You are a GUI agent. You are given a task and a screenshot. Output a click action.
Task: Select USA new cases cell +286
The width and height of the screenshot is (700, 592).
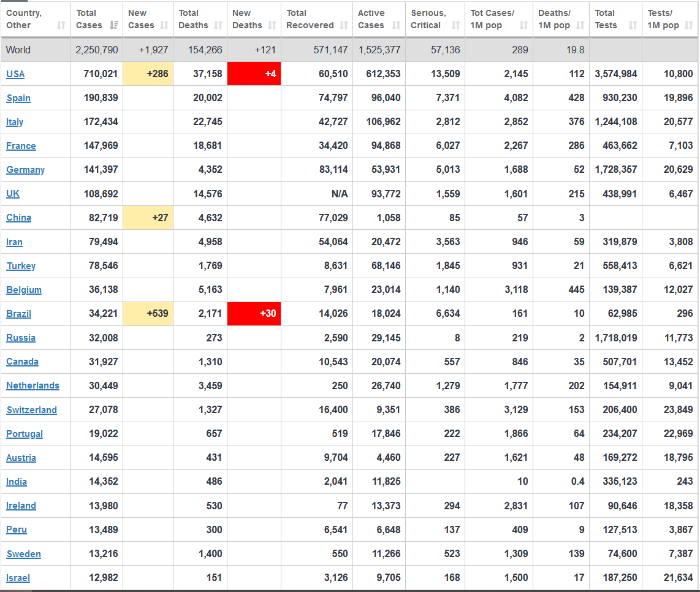click(x=148, y=74)
